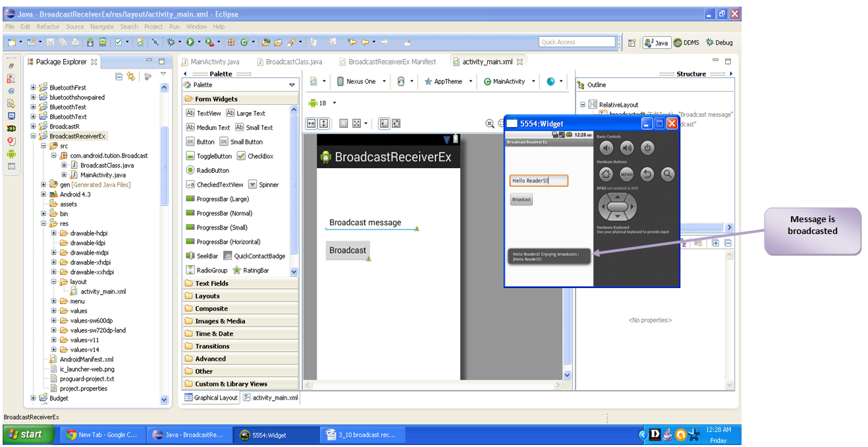Select the RatingBar widget in the palette
This screenshot has height=447, width=868.
[251, 270]
